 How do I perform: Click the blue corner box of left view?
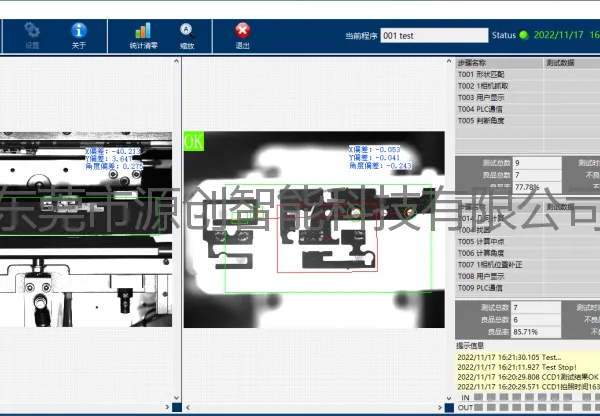[176, 407]
